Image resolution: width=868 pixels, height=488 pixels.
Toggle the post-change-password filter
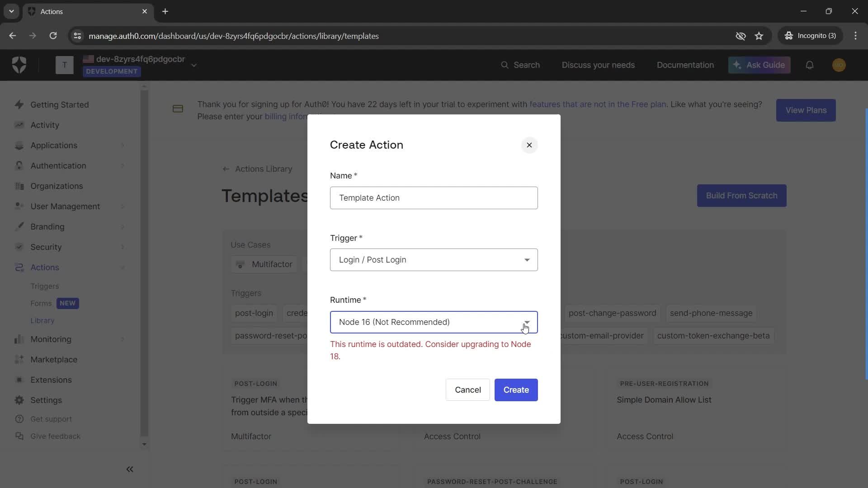pyautogui.click(x=612, y=313)
